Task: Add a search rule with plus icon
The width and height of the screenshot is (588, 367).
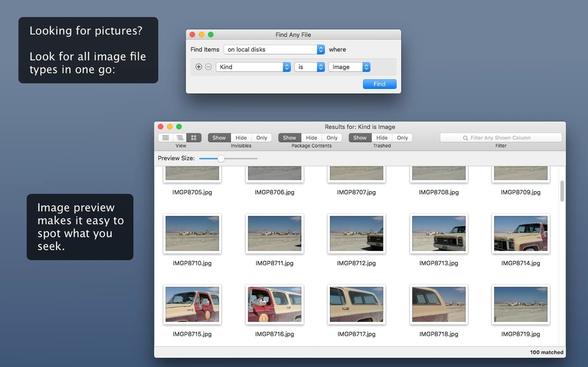Action: click(x=199, y=67)
